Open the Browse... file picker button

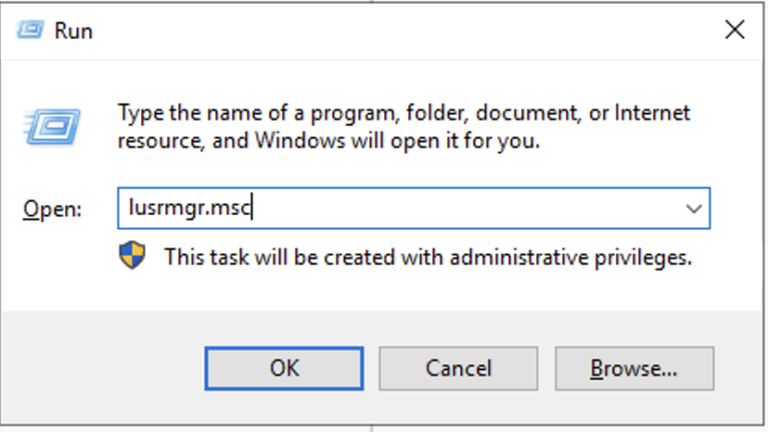pos(634,368)
